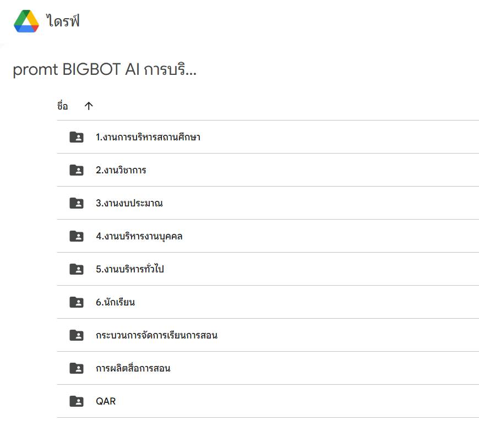
Task: Open folder 2.งานวิชาการ
Action: point(121,170)
